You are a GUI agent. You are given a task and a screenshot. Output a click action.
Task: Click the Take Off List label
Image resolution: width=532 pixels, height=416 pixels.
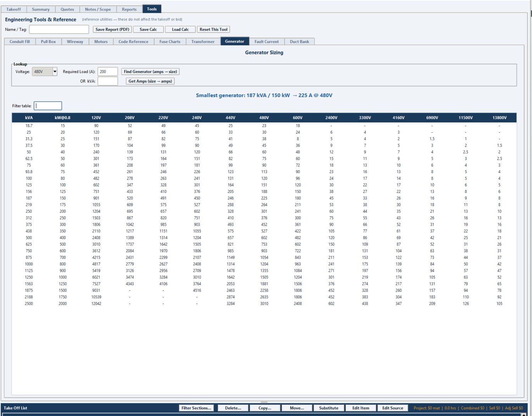pos(15,408)
